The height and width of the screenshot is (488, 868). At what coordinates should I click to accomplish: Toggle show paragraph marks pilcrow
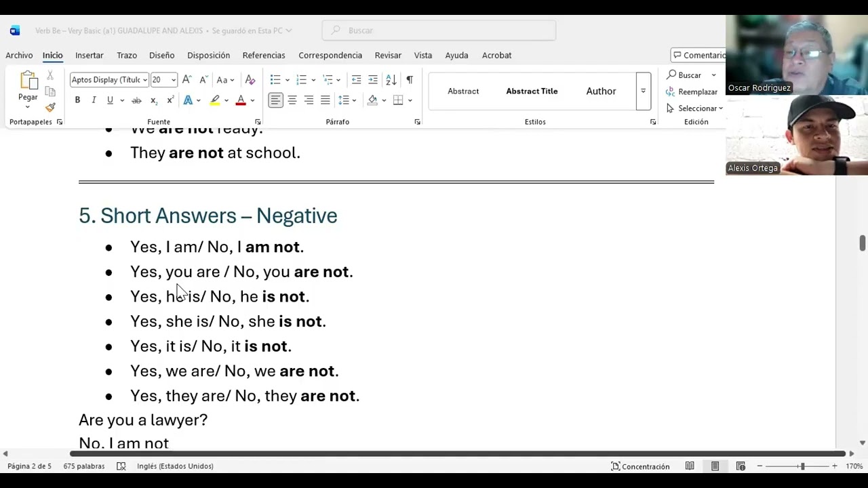pos(410,80)
